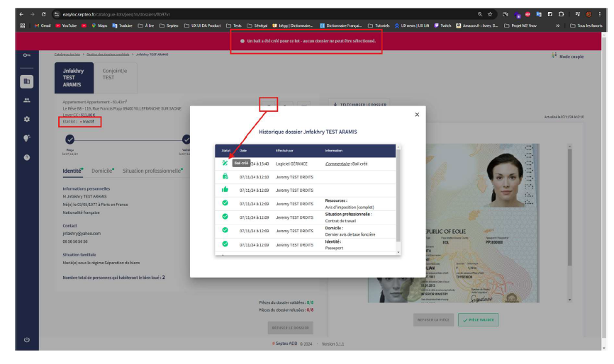This screenshot has width=614, height=364.
Task: Expand the bookmarks overflow chevron
Action: point(558,25)
